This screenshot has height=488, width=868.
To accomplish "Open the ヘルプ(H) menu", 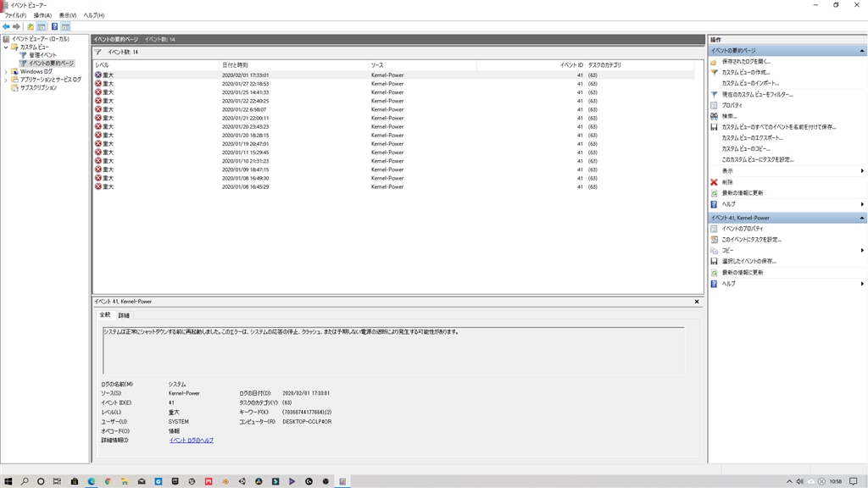I will coord(93,15).
